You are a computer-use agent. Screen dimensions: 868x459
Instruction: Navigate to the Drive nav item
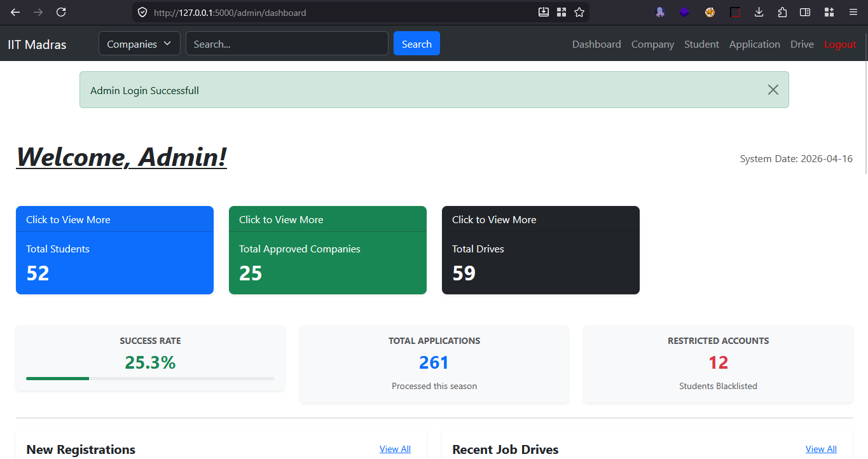tap(802, 44)
